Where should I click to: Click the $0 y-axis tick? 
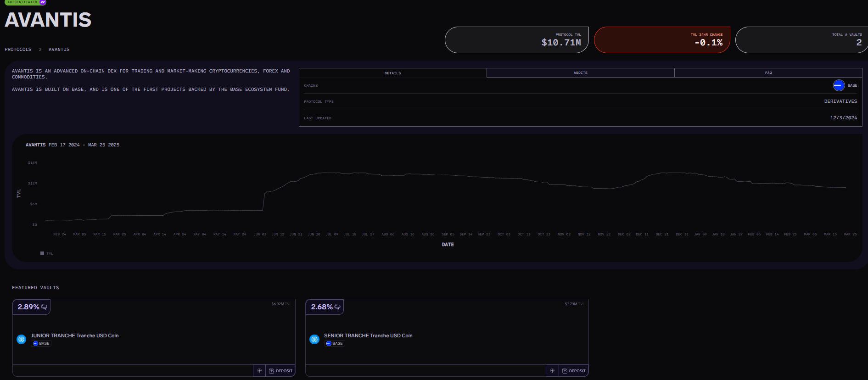pyautogui.click(x=34, y=225)
